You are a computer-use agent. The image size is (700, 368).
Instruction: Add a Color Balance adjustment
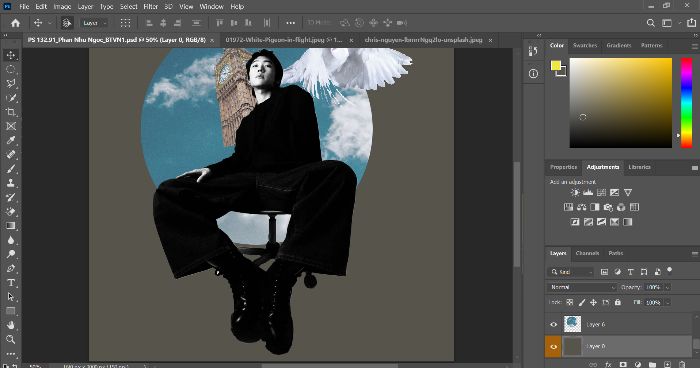tap(581, 207)
